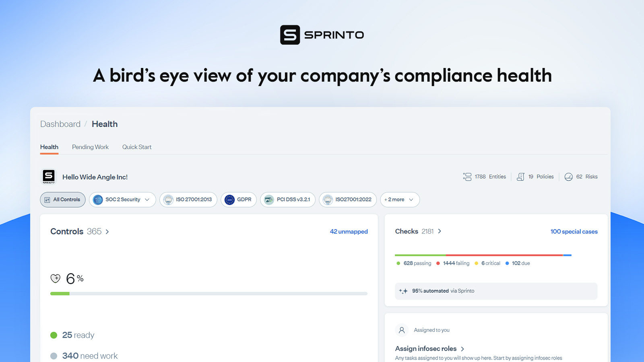Open Assign infosec roles chevron
Image resolution: width=644 pixels, height=362 pixels.
[462, 349]
